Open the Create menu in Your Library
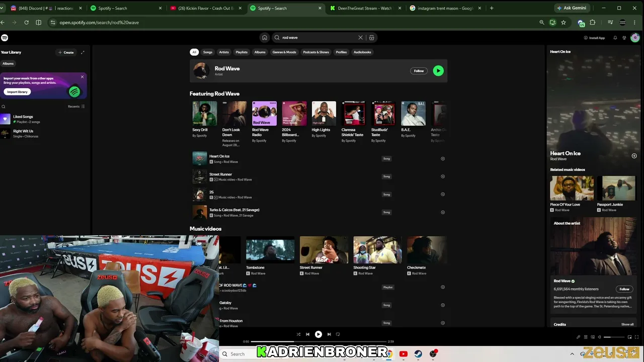Image resolution: width=644 pixels, height=362 pixels. tap(66, 52)
